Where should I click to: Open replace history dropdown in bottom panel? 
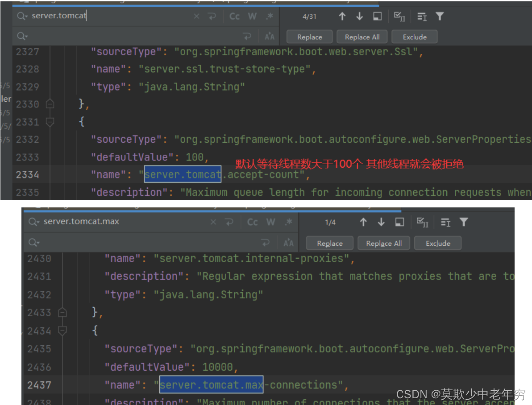pos(34,243)
